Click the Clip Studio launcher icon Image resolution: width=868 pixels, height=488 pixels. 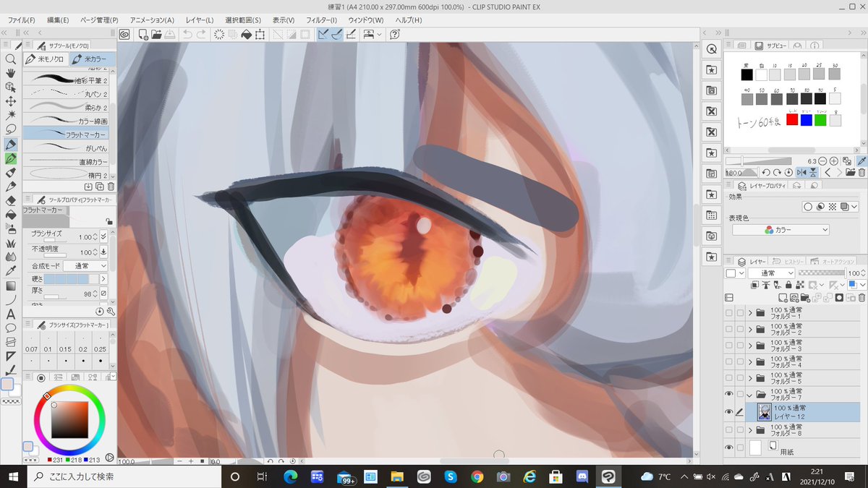pos(124,34)
